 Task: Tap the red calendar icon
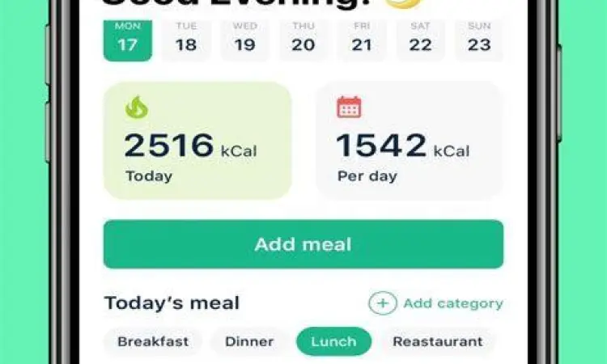pos(349,108)
